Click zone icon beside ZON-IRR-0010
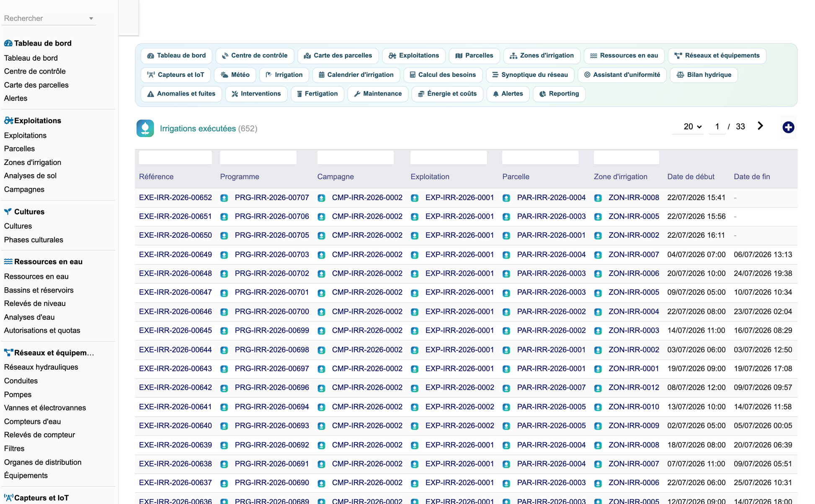 (598, 407)
